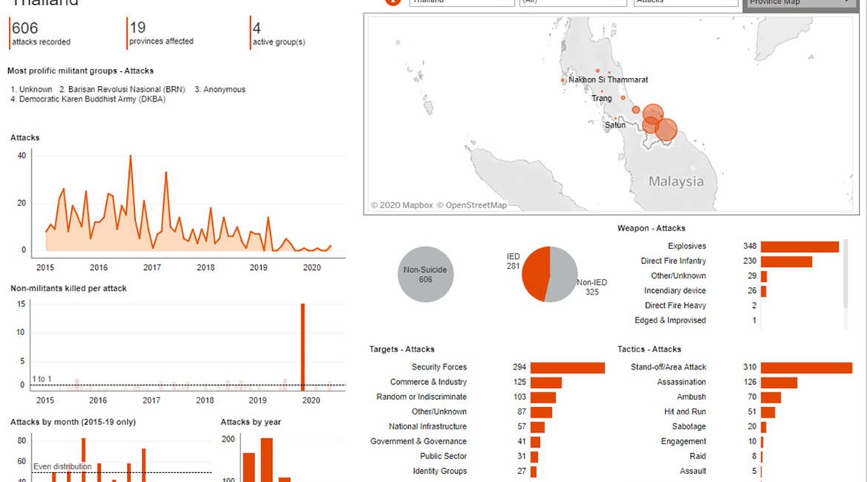868x482 pixels.
Task: Select the Ambush tactic bar
Action: 771,397
